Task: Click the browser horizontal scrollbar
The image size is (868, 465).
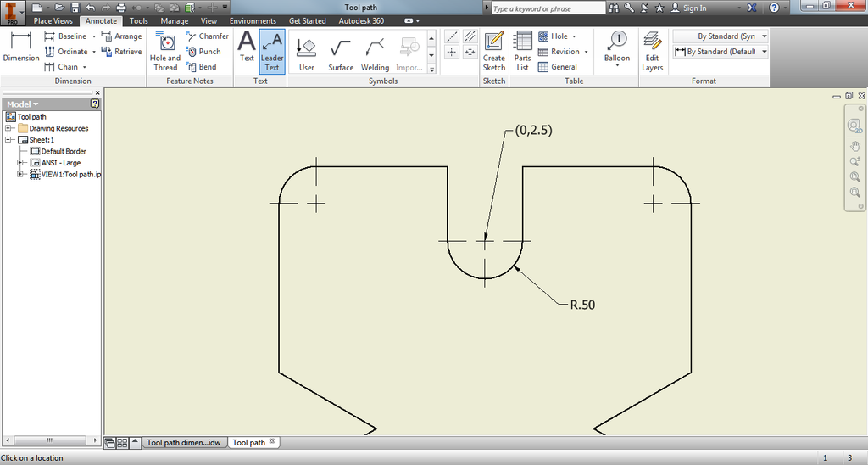Action: tap(49, 440)
